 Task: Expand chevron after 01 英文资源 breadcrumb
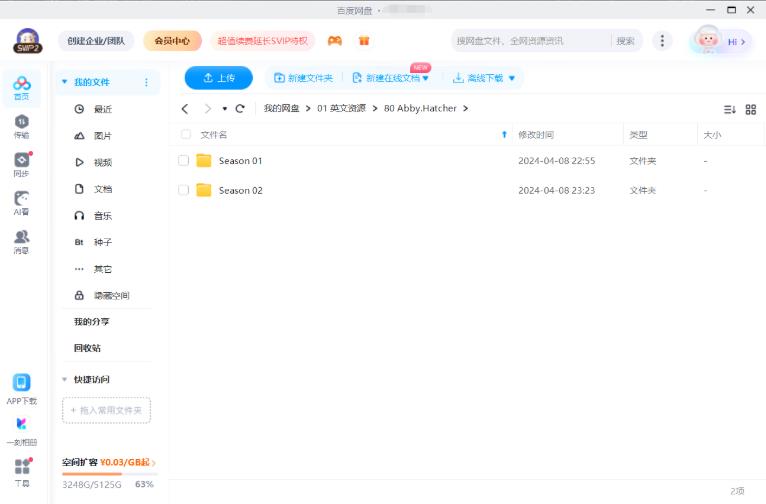[x=375, y=108]
